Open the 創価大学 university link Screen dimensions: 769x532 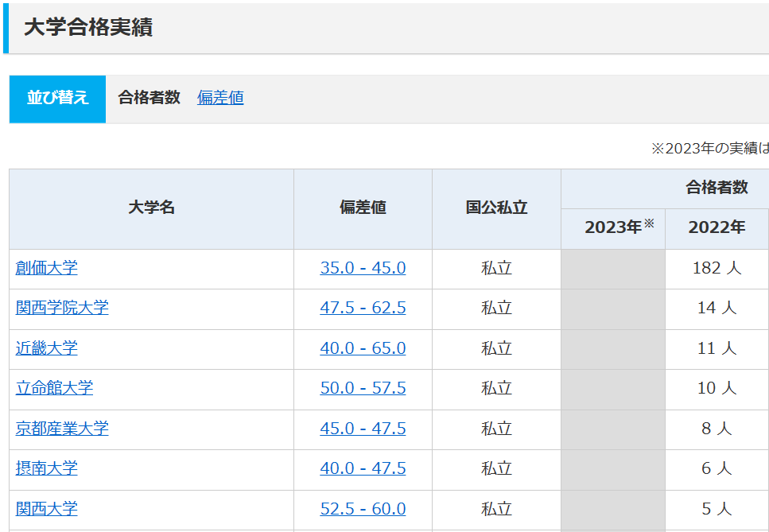point(47,268)
